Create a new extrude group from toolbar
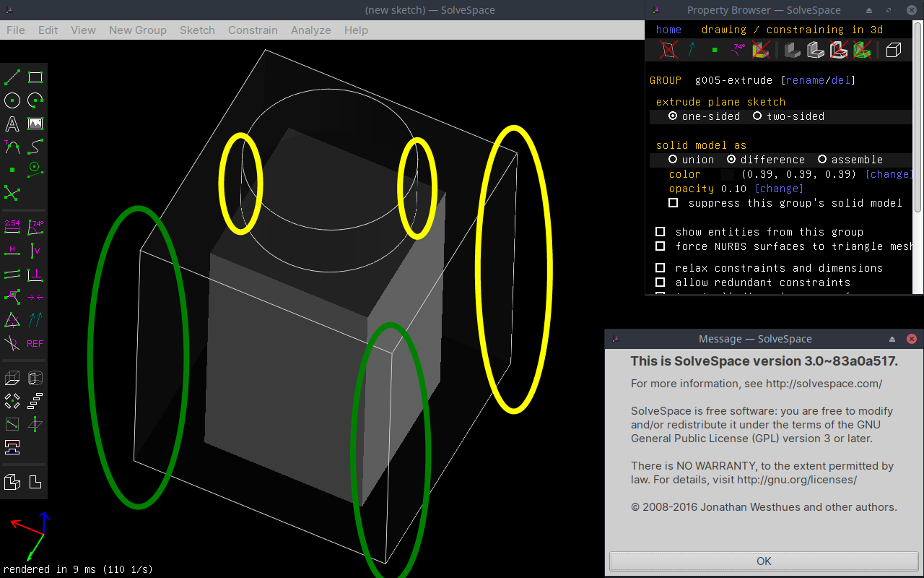924x578 pixels. coord(12,378)
